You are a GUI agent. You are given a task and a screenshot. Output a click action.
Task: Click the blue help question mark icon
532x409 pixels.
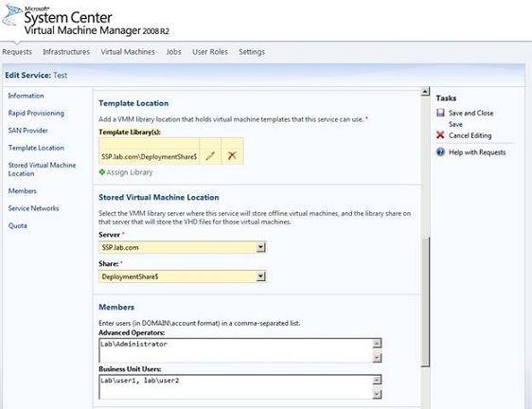440,151
